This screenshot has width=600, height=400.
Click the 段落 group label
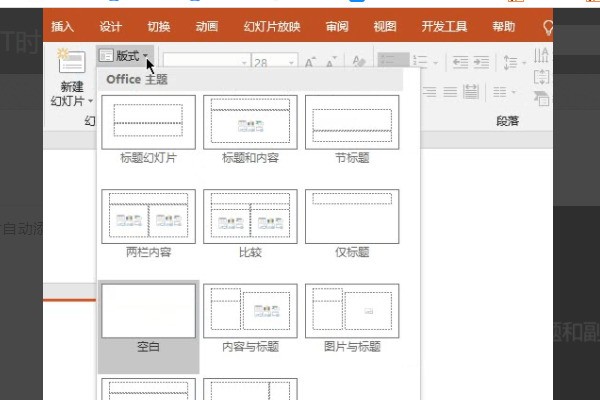[507, 121]
